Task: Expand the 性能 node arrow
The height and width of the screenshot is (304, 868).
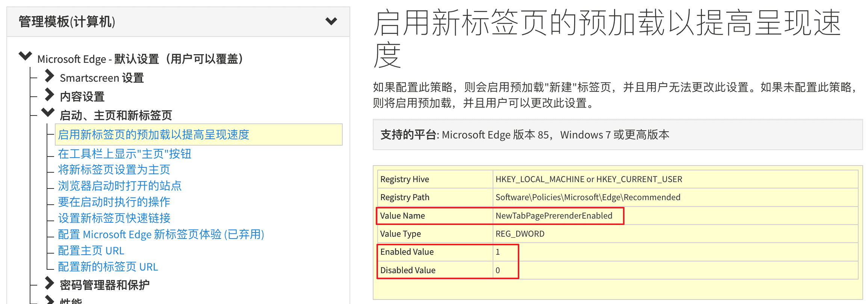Action: click(49, 300)
